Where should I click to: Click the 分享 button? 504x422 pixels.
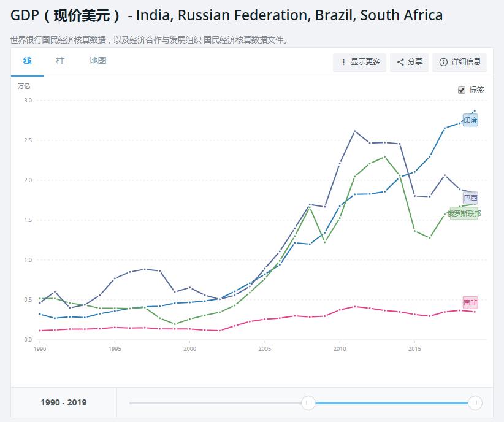point(410,62)
